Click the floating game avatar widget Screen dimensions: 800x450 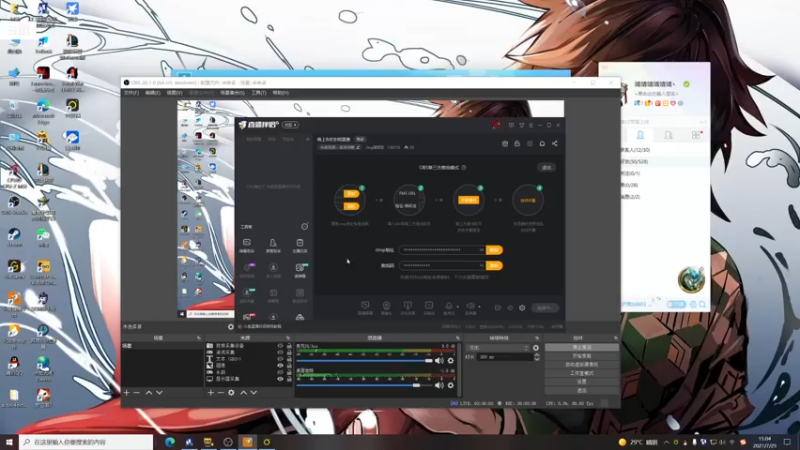[691, 279]
